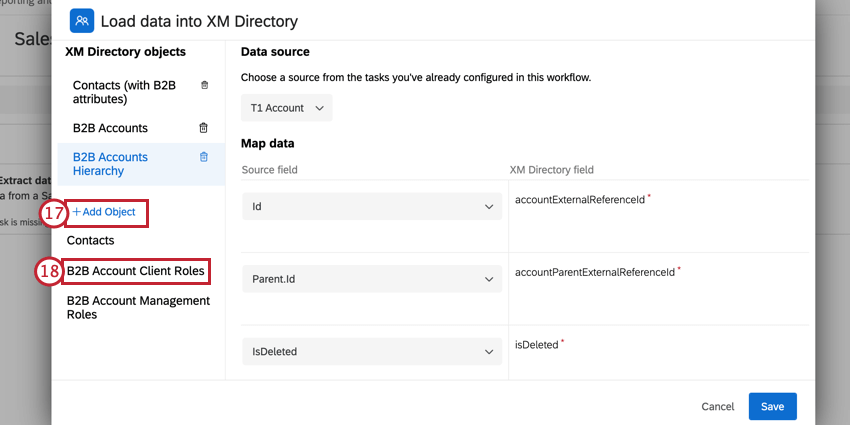Save the XM Directory task
The image size is (850, 425).
tap(772, 407)
